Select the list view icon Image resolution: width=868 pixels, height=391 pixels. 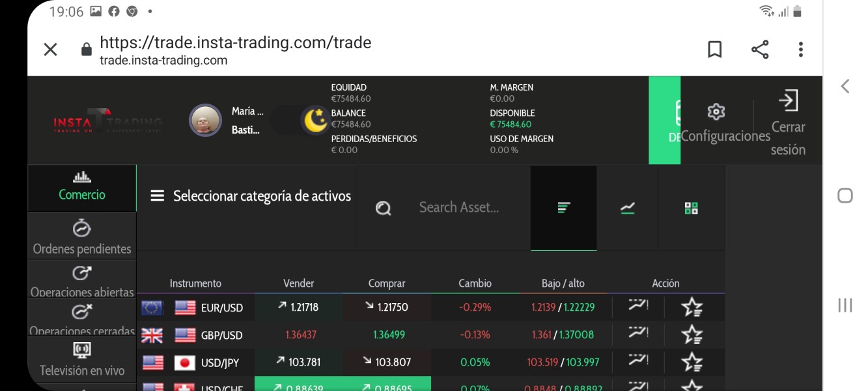(564, 208)
